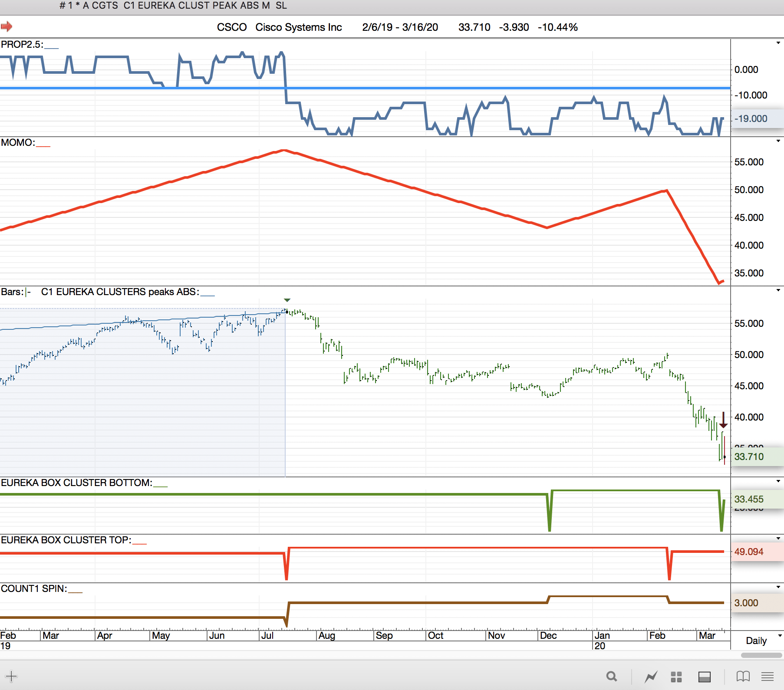This screenshot has height=690, width=784.
Task: Click the Bars label in price pane
Action: (x=12, y=292)
